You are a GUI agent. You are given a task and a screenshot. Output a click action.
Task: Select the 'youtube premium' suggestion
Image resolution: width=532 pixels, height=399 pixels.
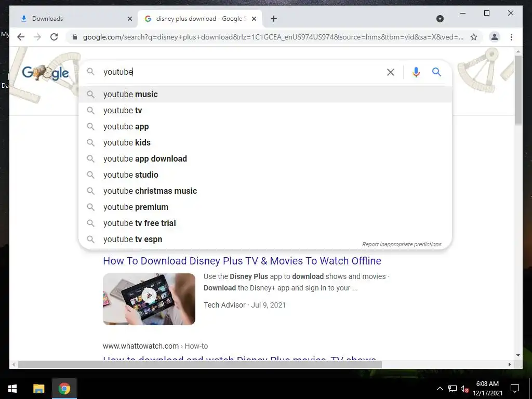tap(265, 207)
